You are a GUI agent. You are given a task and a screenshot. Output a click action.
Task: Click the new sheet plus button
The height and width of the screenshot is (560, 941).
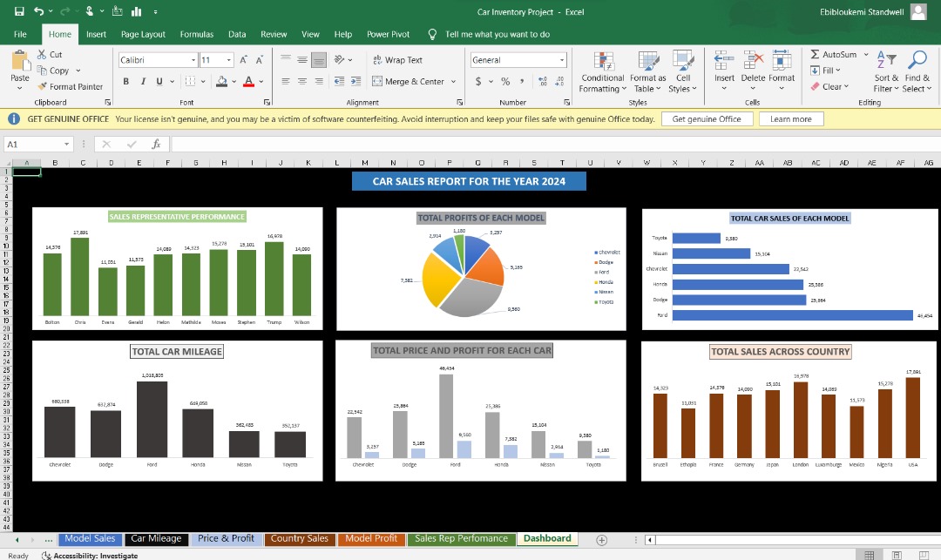point(601,540)
